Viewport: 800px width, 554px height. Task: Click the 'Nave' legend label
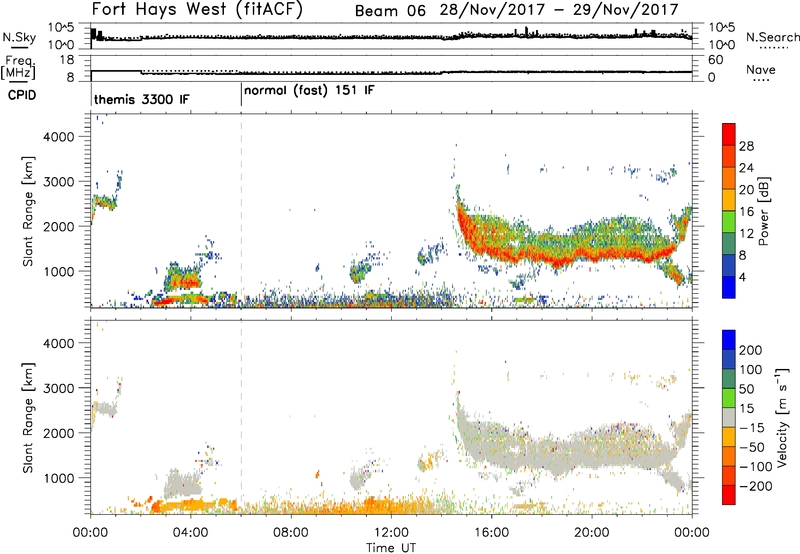761,69
